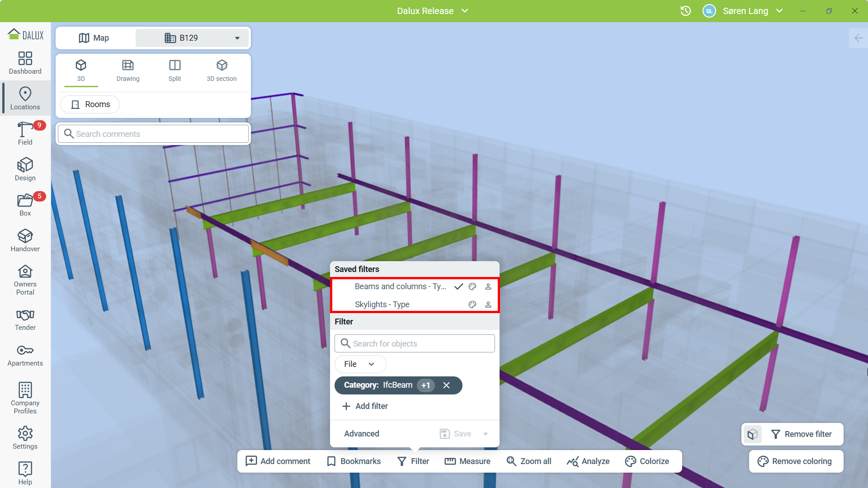
Task: Click the Remove filter button
Action: point(802,434)
